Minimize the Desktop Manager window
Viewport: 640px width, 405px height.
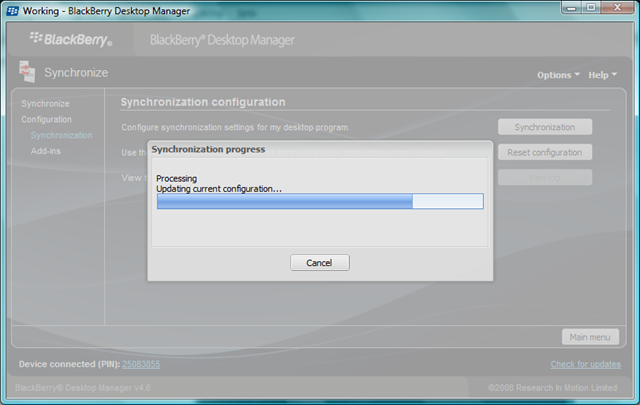point(571,8)
